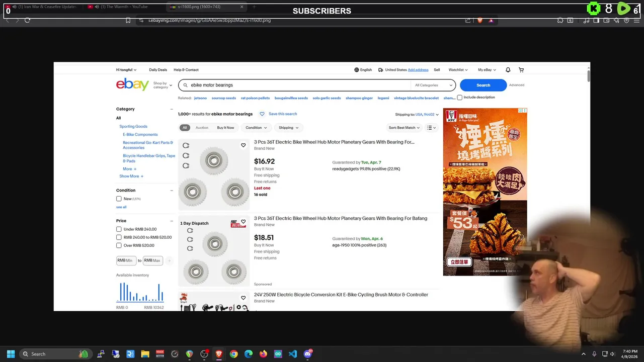The height and width of the screenshot is (362, 644).
Task: Select the All results tab
Action: 185,128
